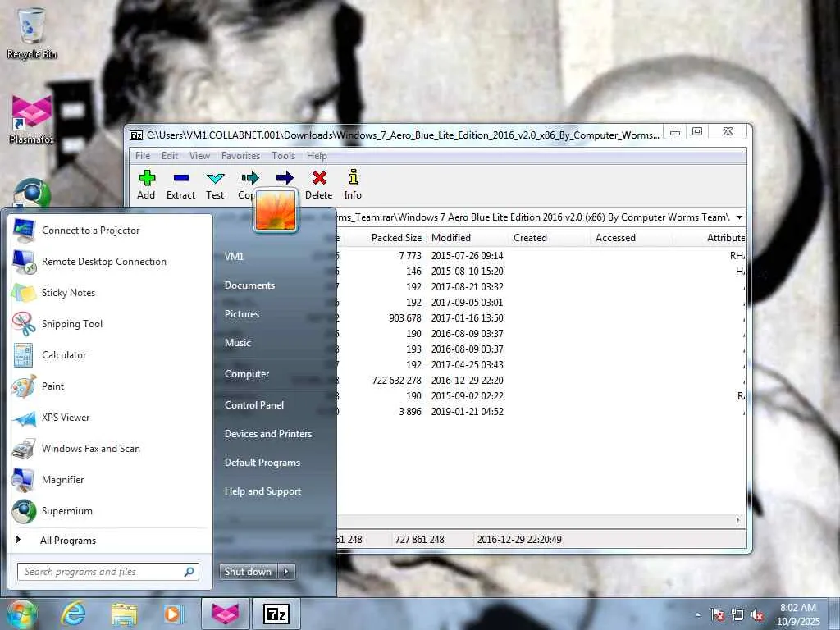
Task: Open Documents from Start menu
Action: tap(249, 285)
